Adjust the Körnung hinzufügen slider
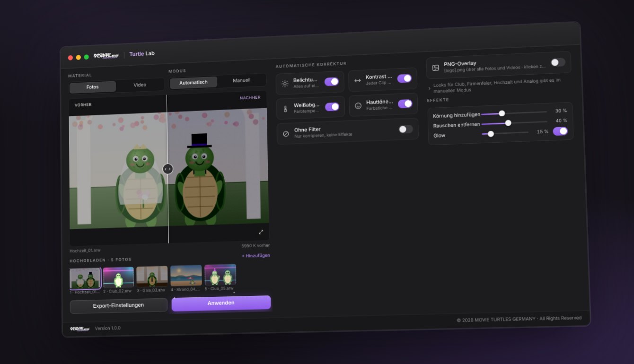Image resolution: width=634 pixels, height=364 pixels. pos(514,113)
